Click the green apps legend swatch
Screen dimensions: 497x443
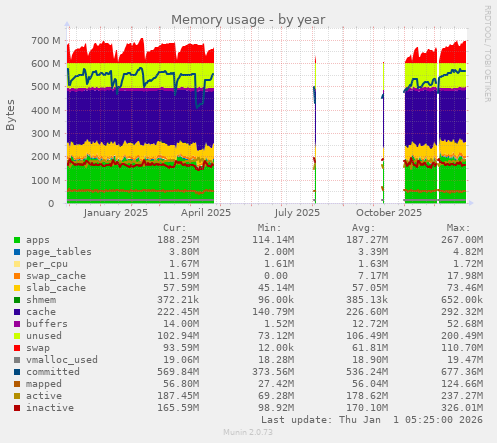[x=17, y=240]
